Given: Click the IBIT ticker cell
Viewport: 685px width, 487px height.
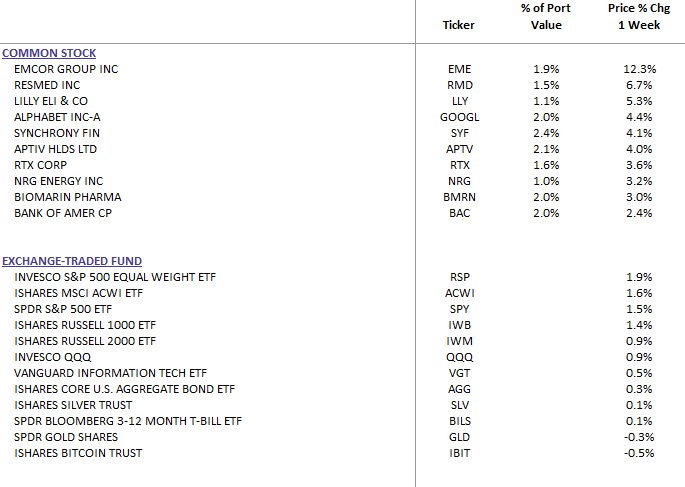Looking at the screenshot, I should tap(460, 453).
